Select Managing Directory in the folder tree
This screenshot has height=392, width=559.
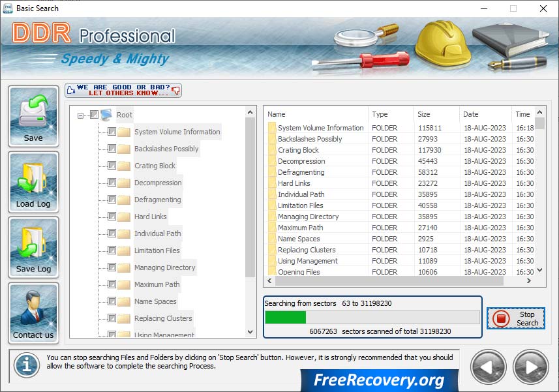[x=165, y=267]
